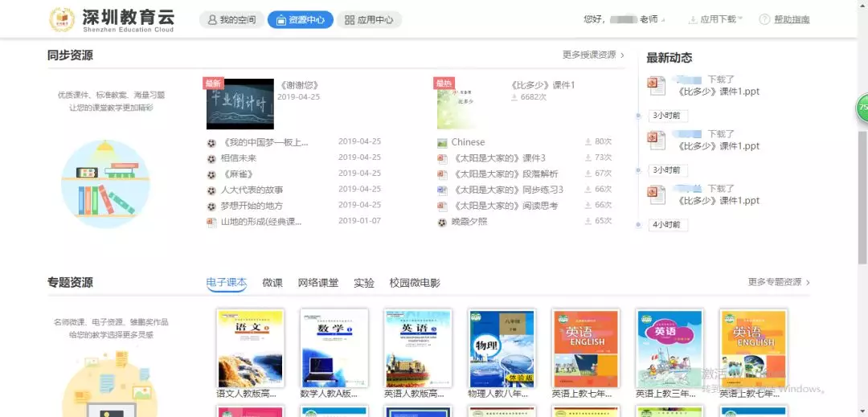
Task: Click the PPT icon beside 《太阳是大家的》课件3
Action: pyautogui.click(x=442, y=158)
